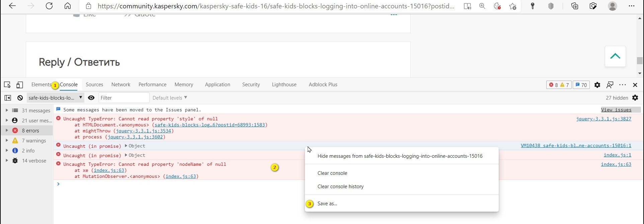Click the inspect element picker icon
644x224 pixels.
[7, 85]
